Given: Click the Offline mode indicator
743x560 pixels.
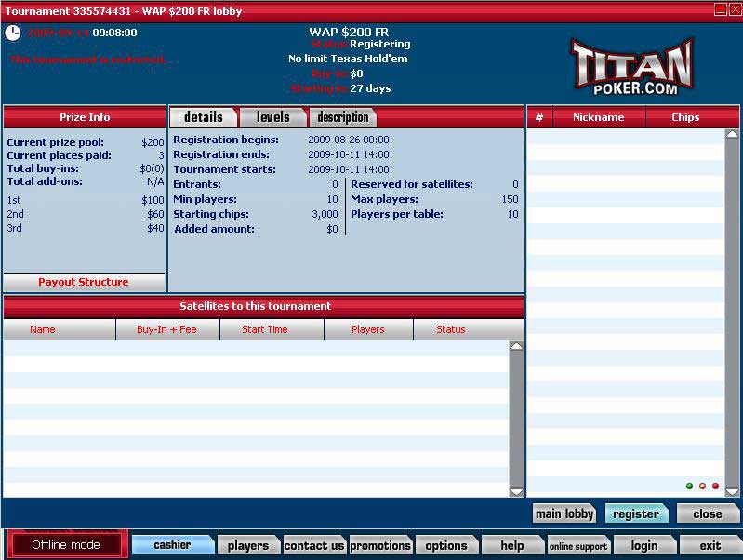Looking at the screenshot, I should point(66,545).
